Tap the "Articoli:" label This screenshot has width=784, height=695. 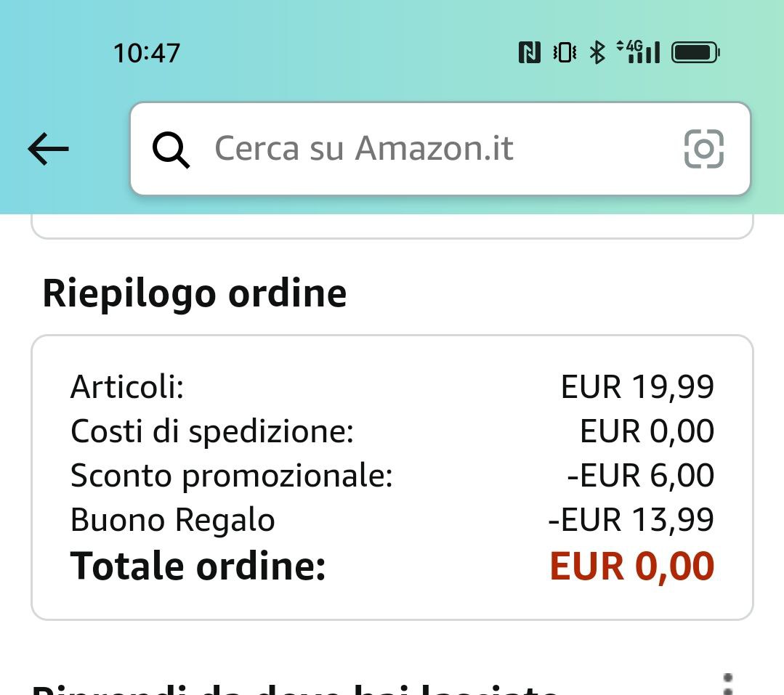pyautogui.click(x=127, y=387)
